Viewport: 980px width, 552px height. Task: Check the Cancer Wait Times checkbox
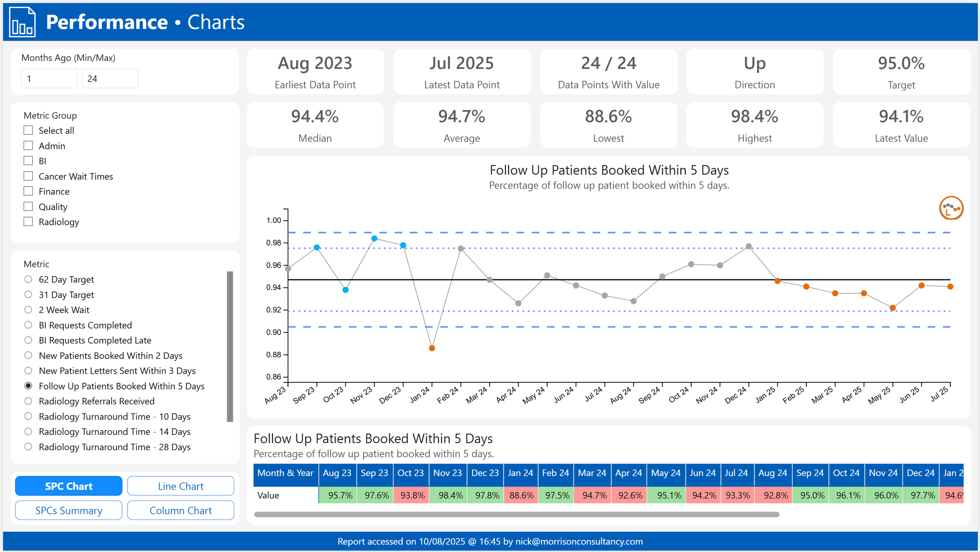28,176
